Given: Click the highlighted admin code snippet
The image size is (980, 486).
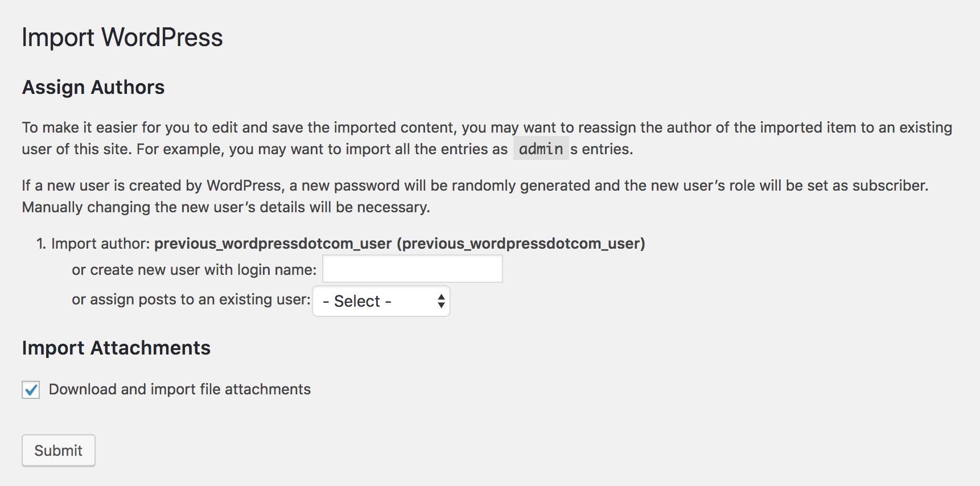Looking at the screenshot, I should click(x=541, y=149).
